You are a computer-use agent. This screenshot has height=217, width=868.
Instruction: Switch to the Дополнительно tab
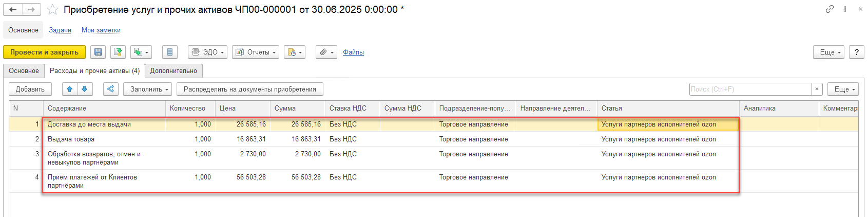tap(173, 70)
